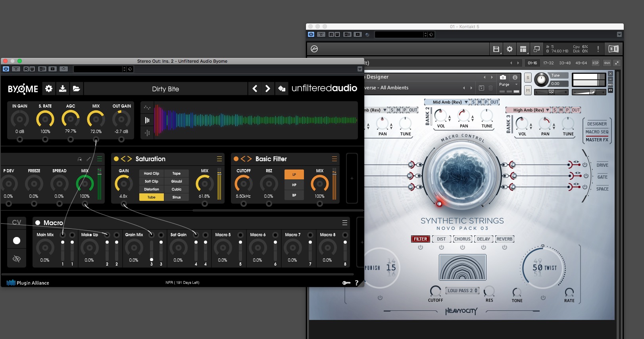
Task: Click Kontakt instrument pan slider
Action: pos(552,92)
